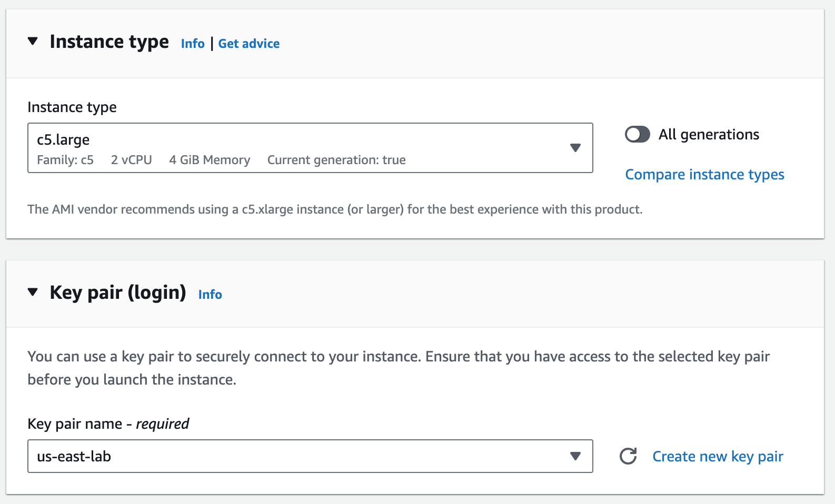Screen dimensions: 835x504
Task: Click the arrow in the key pair selector
Action: click(575, 456)
